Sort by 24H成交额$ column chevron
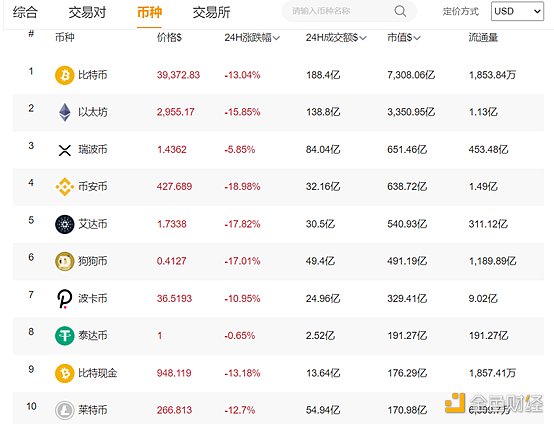The image size is (554, 424). tap(363, 37)
